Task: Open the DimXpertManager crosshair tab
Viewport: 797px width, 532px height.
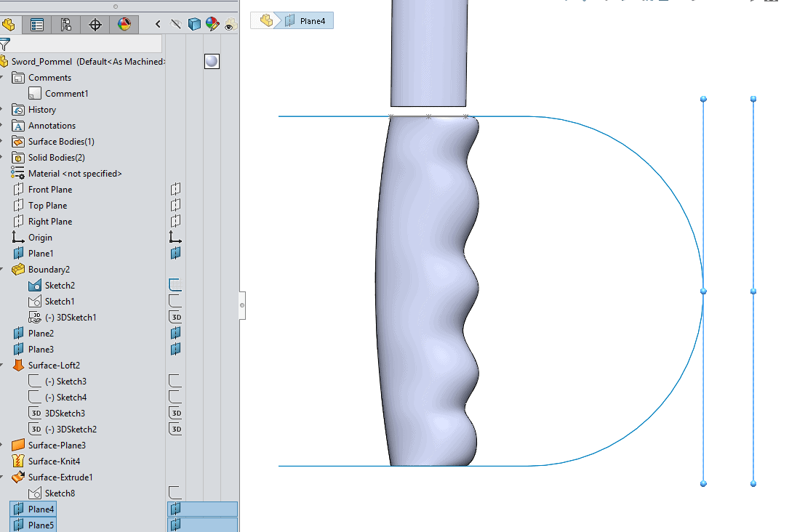Action: click(95, 25)
